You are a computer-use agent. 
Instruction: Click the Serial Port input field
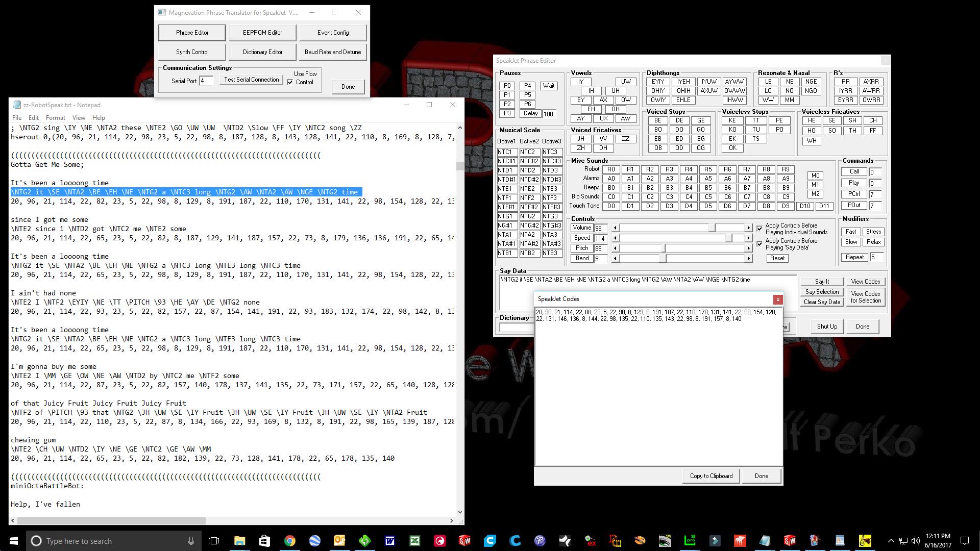pos(206,81)
